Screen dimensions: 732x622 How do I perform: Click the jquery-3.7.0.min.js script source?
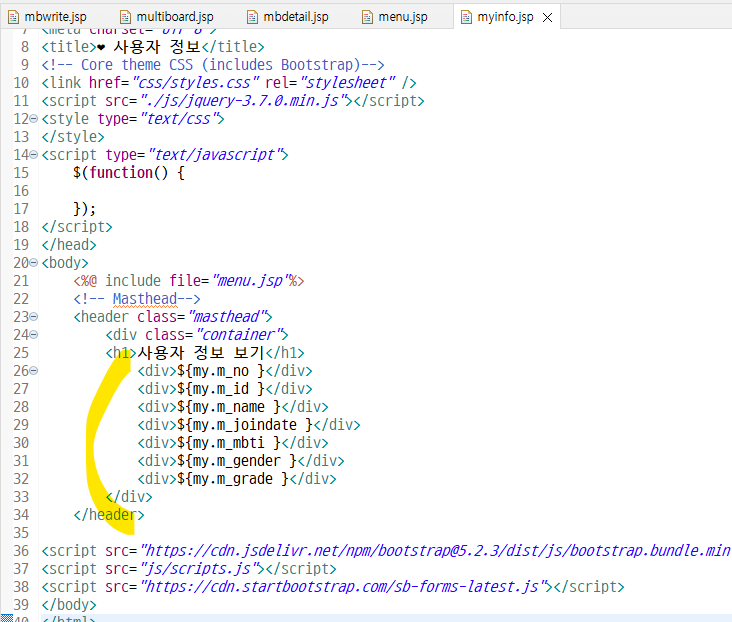point(246,101)
